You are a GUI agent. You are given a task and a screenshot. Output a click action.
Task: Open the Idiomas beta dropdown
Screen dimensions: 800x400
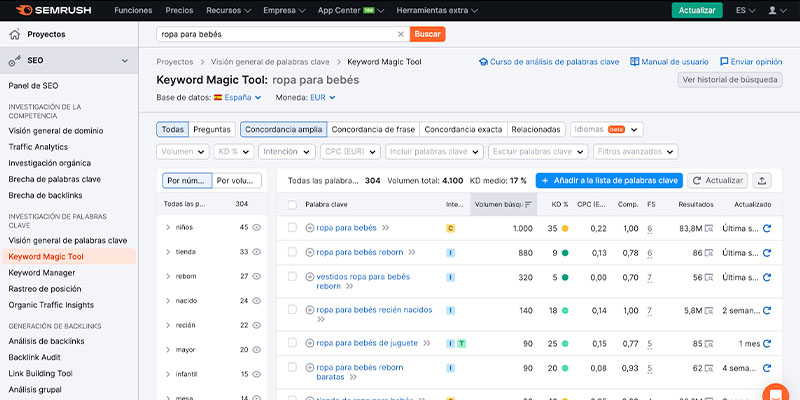(607, 130)
